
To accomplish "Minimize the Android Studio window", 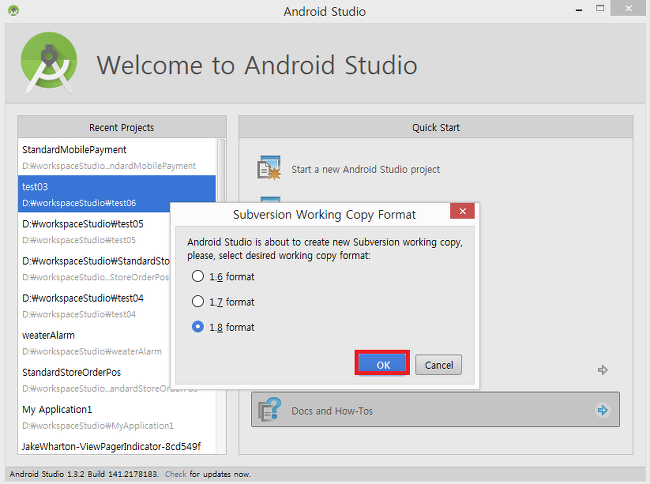I will (579, 9).
